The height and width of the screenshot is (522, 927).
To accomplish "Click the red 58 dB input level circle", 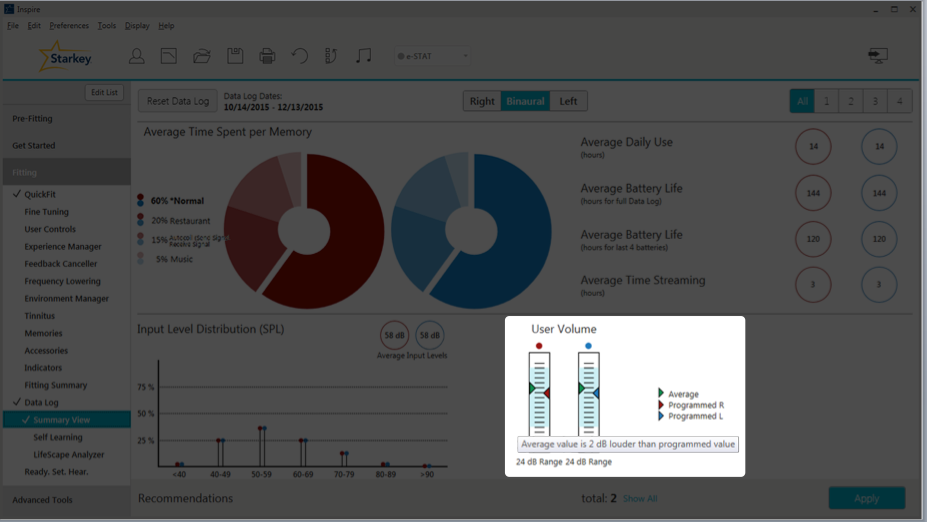I will tap(394, 335).
